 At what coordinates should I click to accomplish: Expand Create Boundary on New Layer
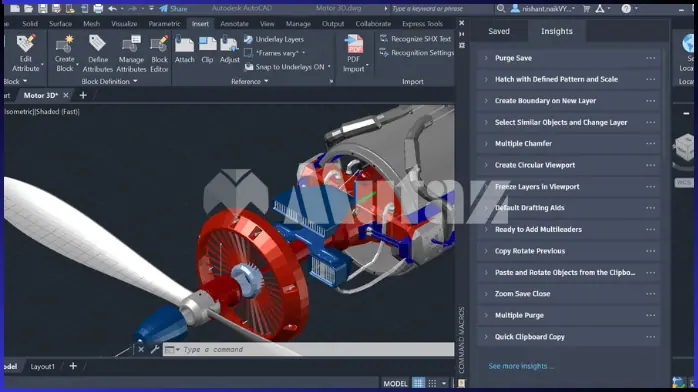pyautogui.click(x=486, y=101)
